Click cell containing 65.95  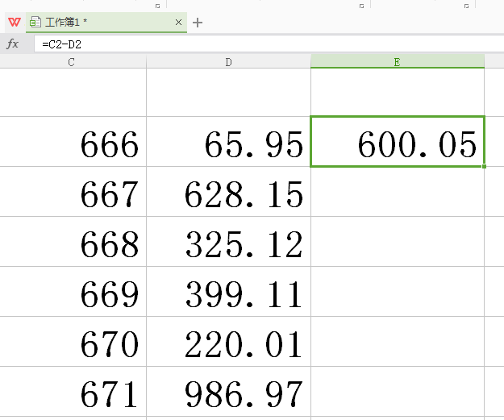click(x=228, y=142)
